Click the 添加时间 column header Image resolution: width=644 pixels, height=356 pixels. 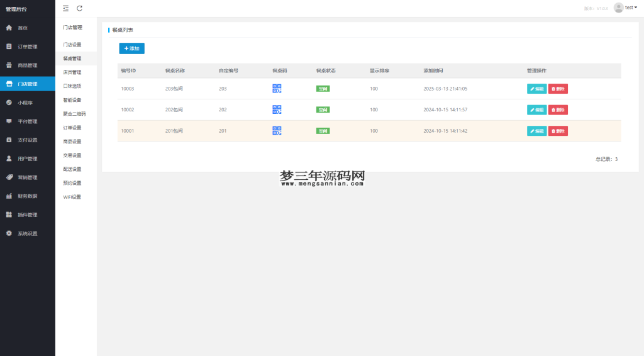(x=433, y=70)
